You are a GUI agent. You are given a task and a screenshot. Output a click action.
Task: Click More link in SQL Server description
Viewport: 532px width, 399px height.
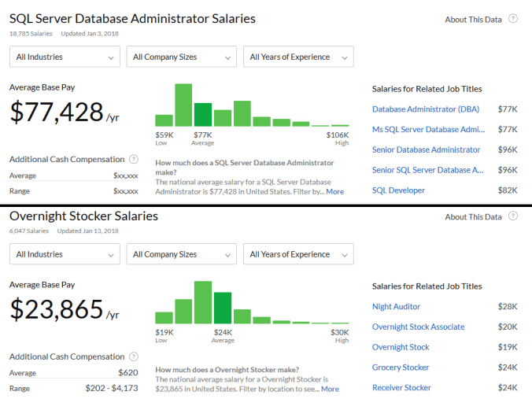(x=334, y=191)
